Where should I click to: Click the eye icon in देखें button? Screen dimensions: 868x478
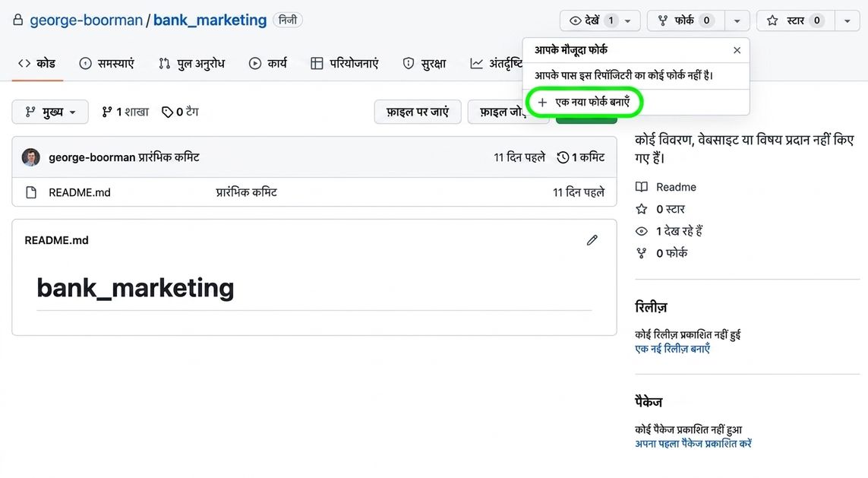575,21
